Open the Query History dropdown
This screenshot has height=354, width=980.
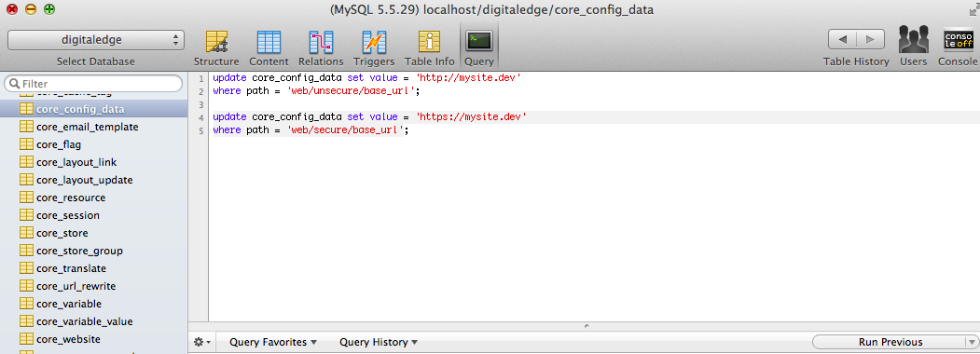379,342
